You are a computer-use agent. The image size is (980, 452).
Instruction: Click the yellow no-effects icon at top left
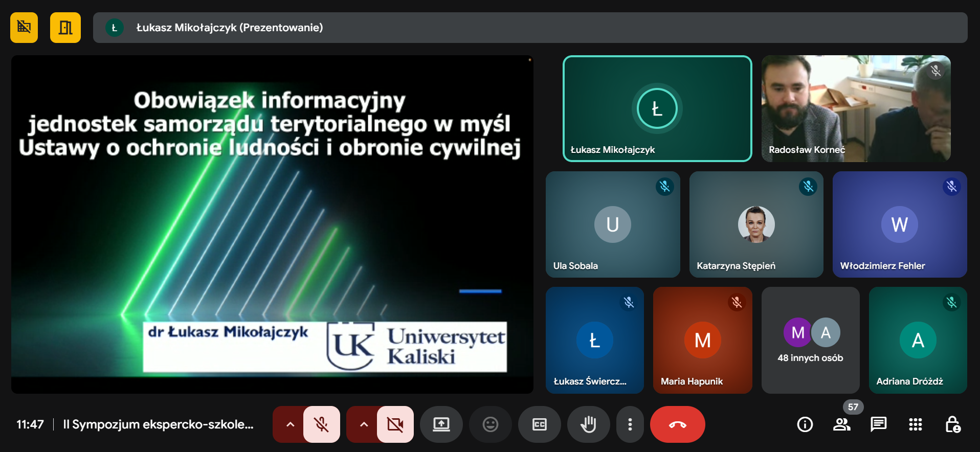pyautogui.click(x=24, y=28)
